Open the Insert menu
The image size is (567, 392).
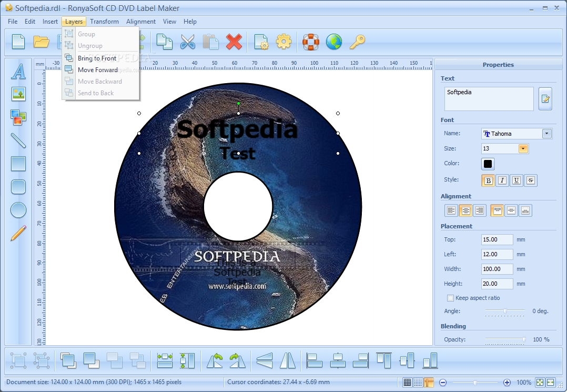(x=50, y=22)
